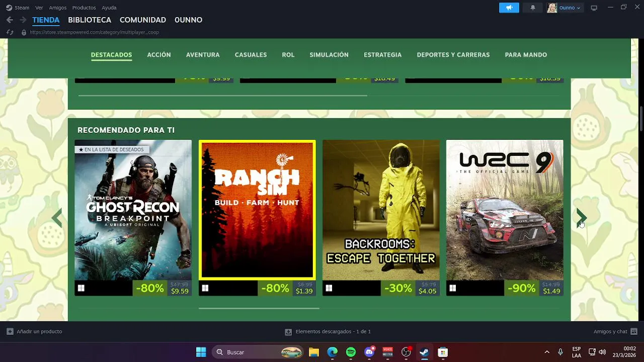Go back with the left navigation arrow
The width and height of the screenshot is (644, 362).
[10, 20]
